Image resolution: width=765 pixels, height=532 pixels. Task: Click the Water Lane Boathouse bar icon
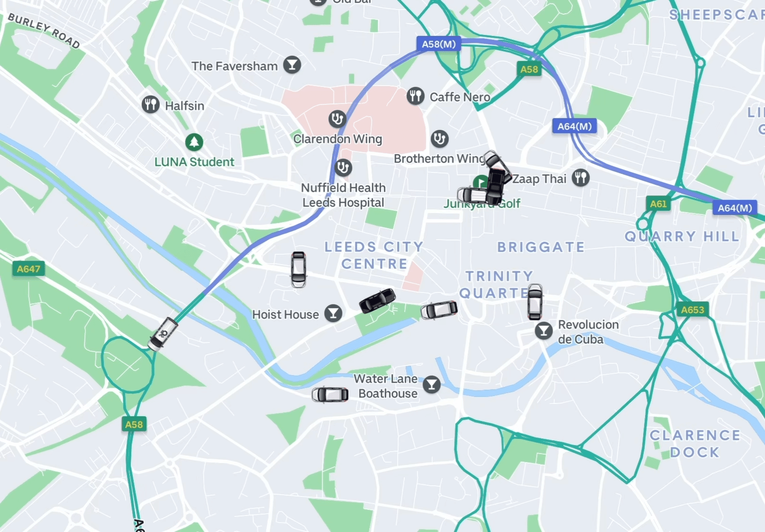click(432, 384)
